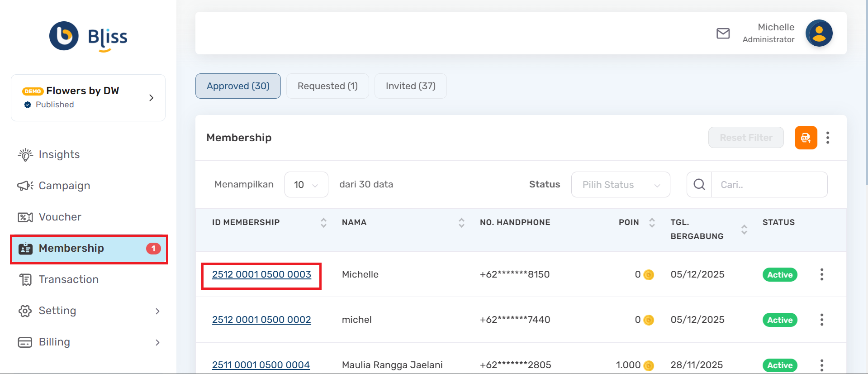Click the mail envelope icon in header
Image resolution: width=868 pixels, height=374 pixels.
click(723, 34)
